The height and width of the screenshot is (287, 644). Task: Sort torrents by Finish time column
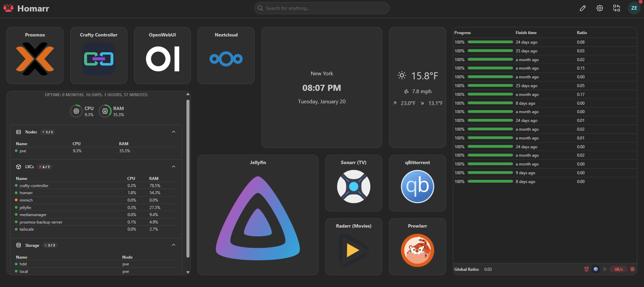point(526,33)
